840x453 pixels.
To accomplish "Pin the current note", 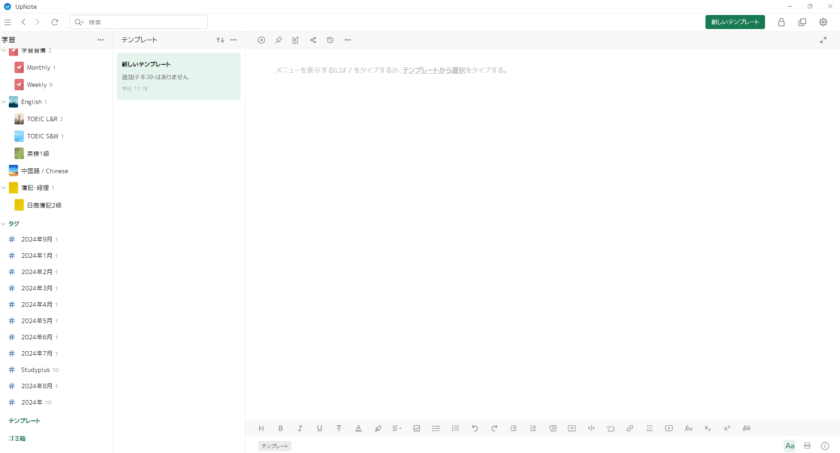I will 279,40.
